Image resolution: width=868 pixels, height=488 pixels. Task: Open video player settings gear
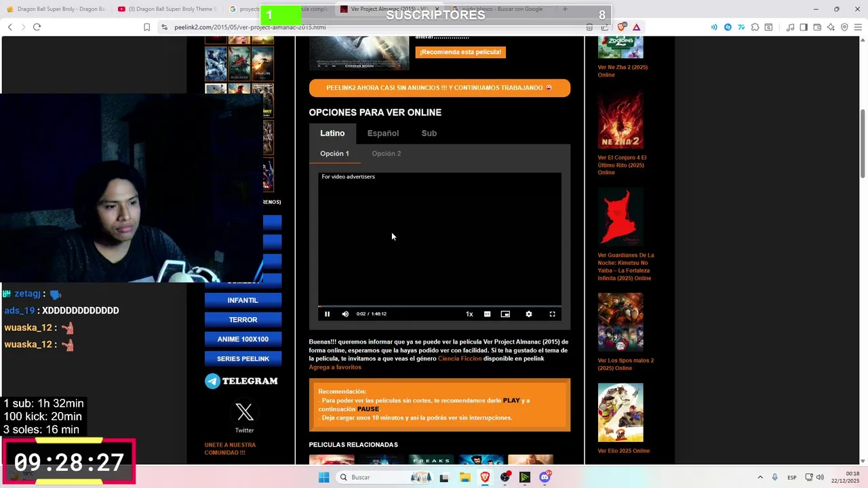[529, 314]
